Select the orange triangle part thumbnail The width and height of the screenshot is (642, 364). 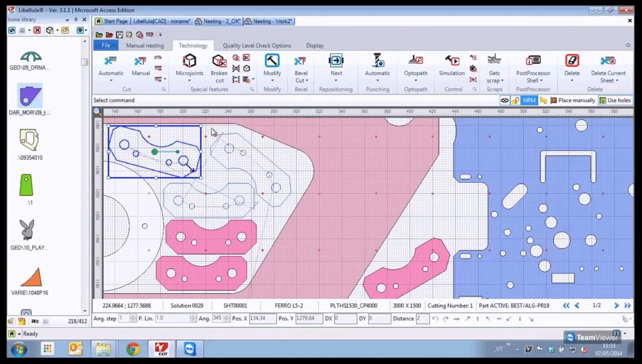[31, 278]
